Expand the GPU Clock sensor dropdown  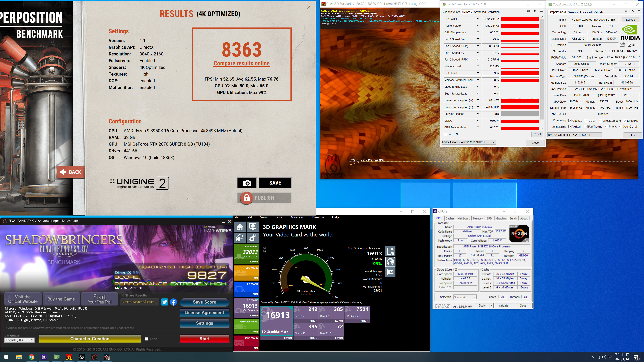point(478,19)
